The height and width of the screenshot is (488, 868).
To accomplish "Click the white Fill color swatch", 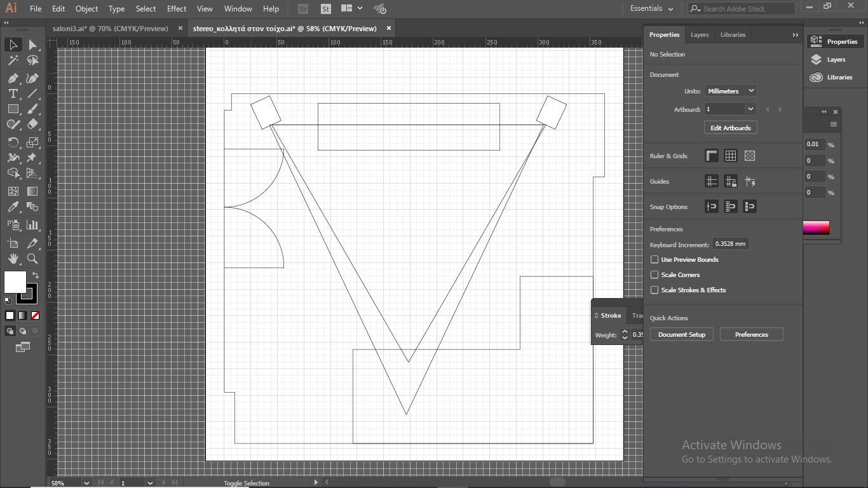I will [x=15, y=282].
